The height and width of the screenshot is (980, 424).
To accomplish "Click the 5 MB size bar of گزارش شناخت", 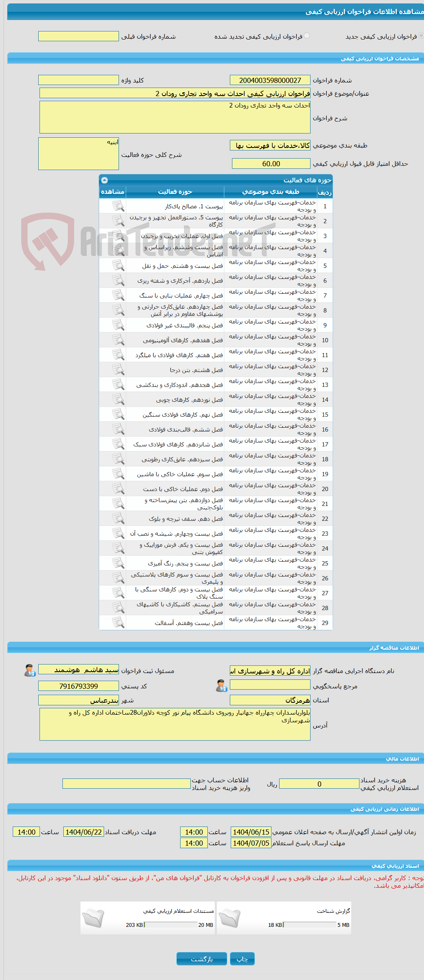I will 310,924.
